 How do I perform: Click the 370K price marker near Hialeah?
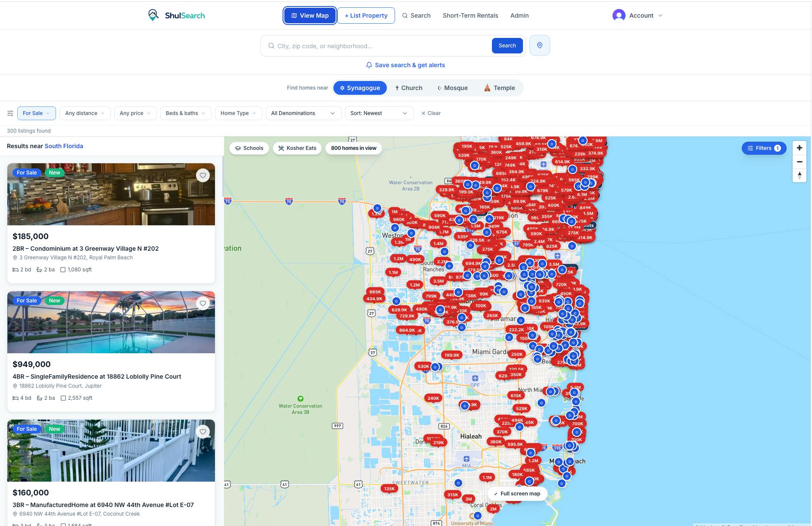[502, 432]
